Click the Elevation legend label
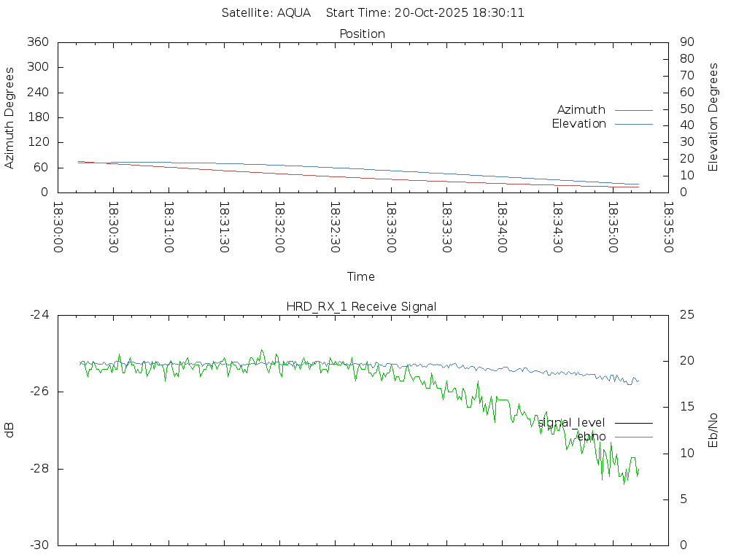 point(578,124)
